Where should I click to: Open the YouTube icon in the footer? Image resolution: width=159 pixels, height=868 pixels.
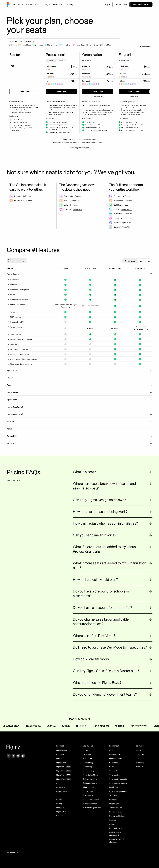(13, 756)
